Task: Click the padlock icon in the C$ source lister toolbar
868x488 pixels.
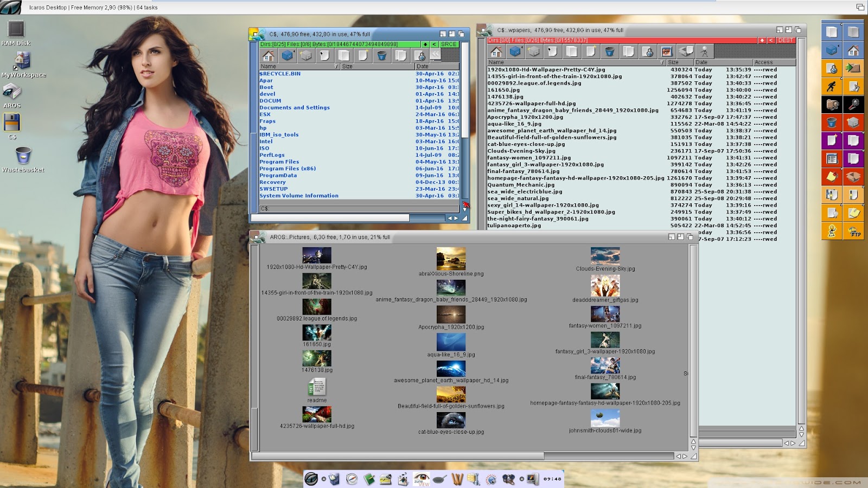Action: click(420, 55)
